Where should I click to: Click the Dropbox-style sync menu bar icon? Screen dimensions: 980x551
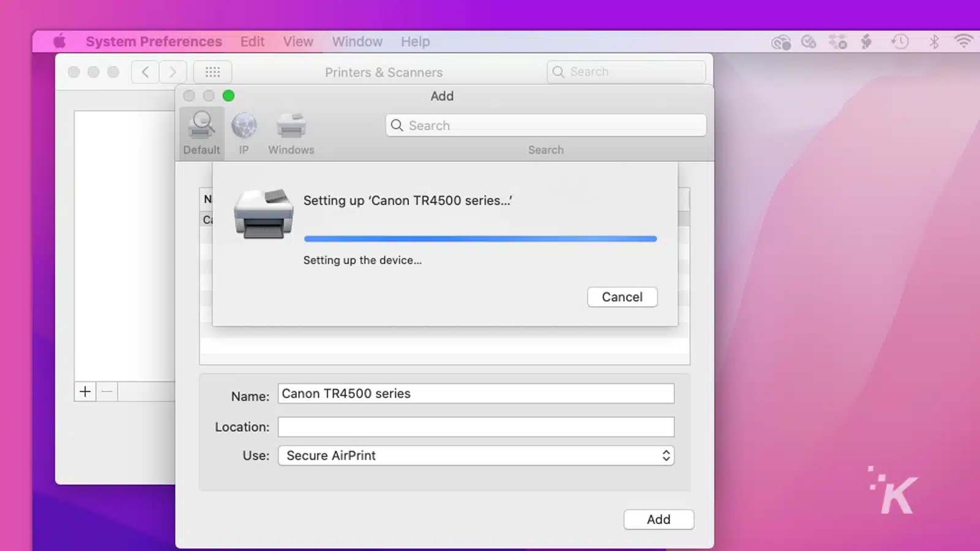(837, 42)
